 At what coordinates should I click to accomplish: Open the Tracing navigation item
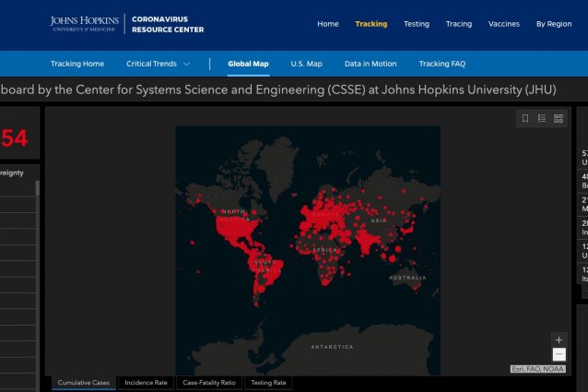(459, 24)
